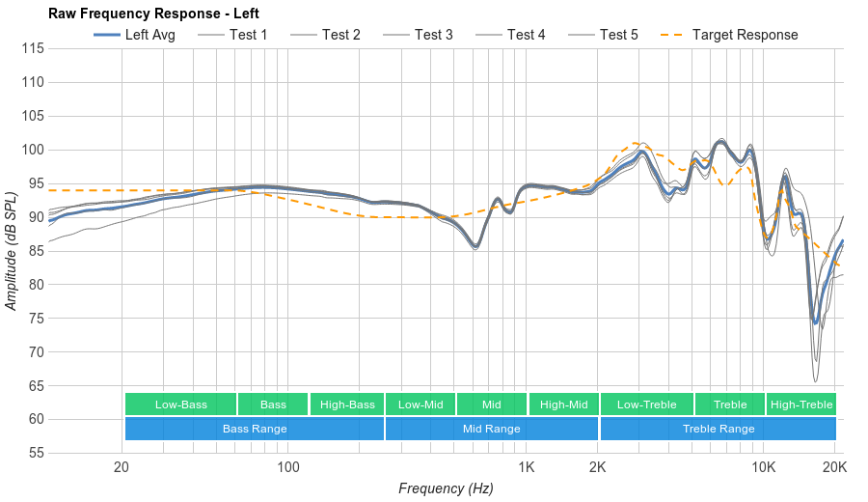
Task: Click the 1K label on frequency axis
Action: coord(527,466)
